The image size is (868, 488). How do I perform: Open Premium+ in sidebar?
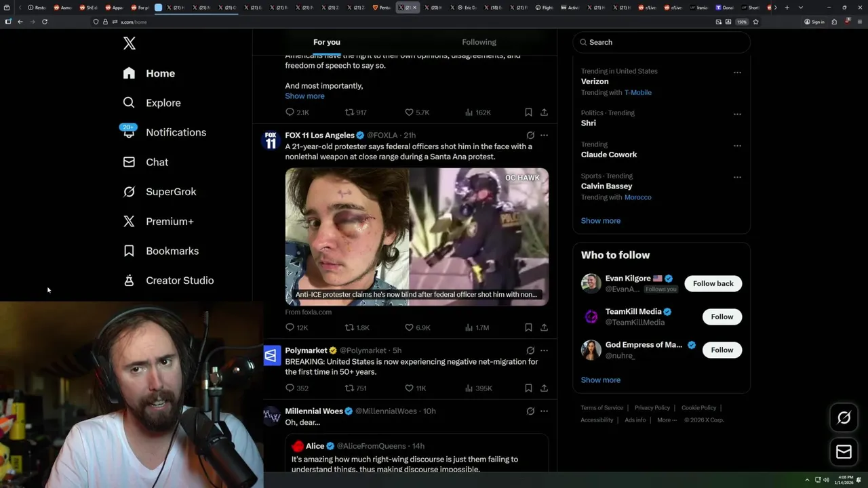pyautogui.click(x=158, y=221)
